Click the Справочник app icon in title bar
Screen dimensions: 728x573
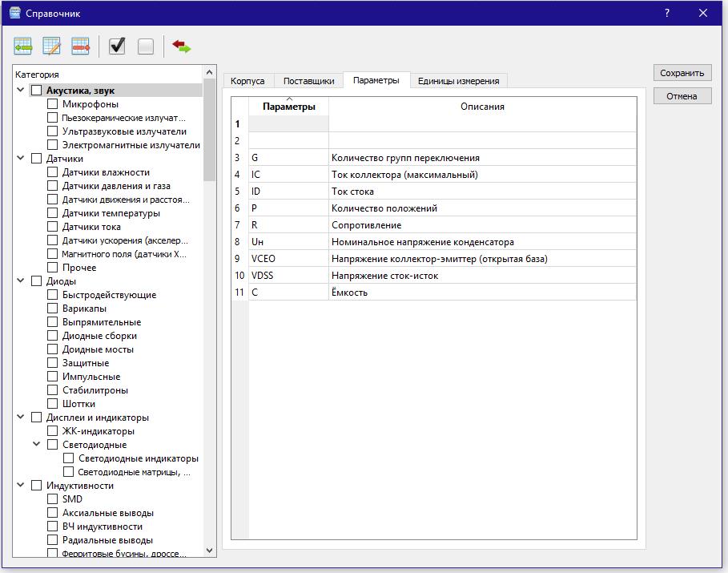(14, 13)
